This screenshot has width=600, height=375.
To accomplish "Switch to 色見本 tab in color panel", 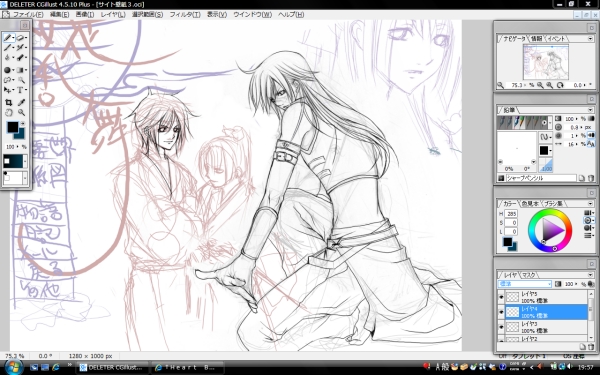I will tap(530, 204).
